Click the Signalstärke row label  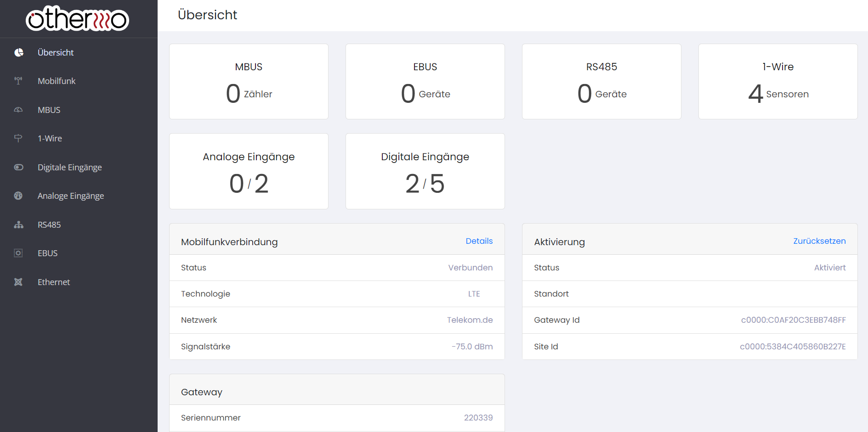[205, 347]
